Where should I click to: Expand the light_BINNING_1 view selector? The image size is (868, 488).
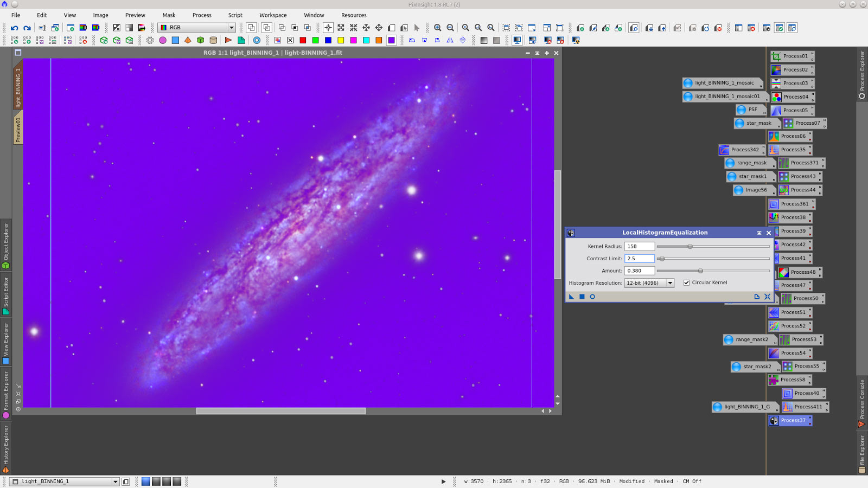coord(115,481)
